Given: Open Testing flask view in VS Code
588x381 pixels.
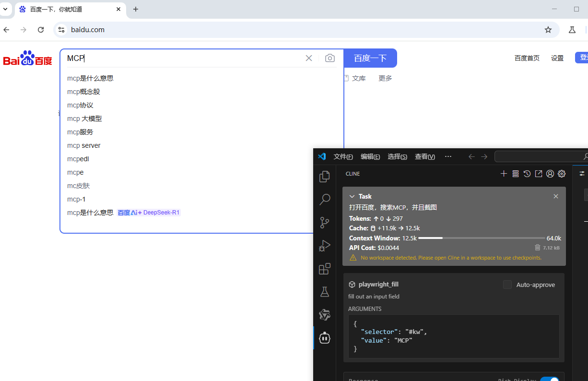Looking at the screenshot, I should pos(325,292).
